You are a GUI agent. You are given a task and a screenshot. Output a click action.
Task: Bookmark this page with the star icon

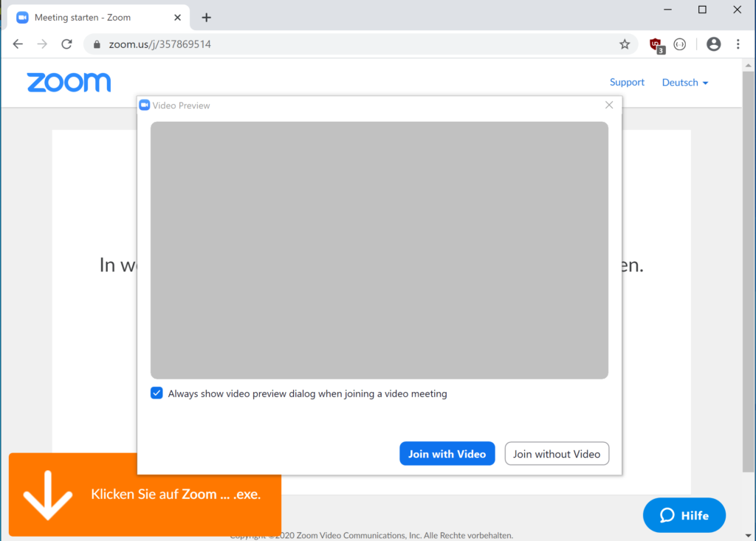tap(625, 44)
